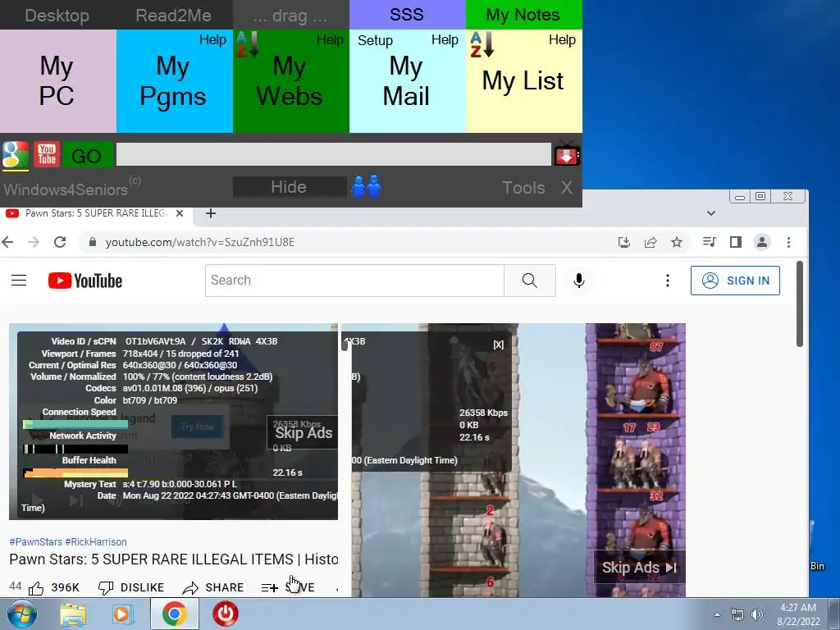840x630 pixels.
Task: Open YouTube settings three-dot menu
Action: [x=668, y=281]
